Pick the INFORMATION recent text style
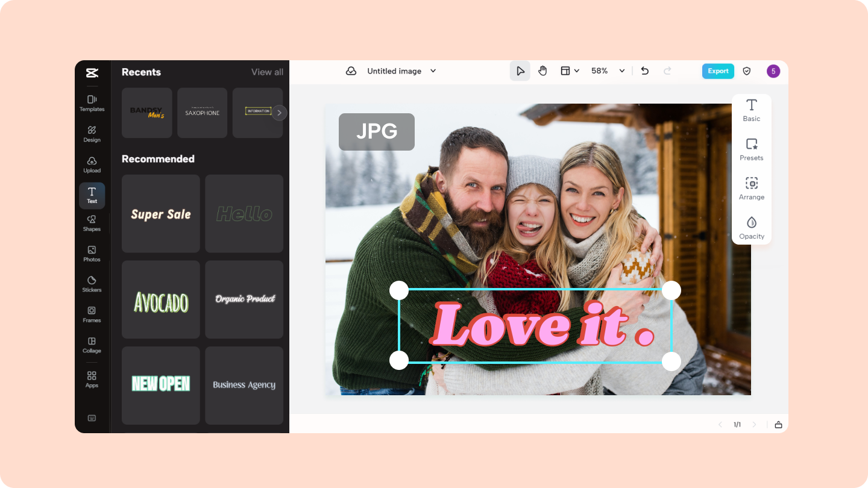868x488 pixels. click(257, 113)
